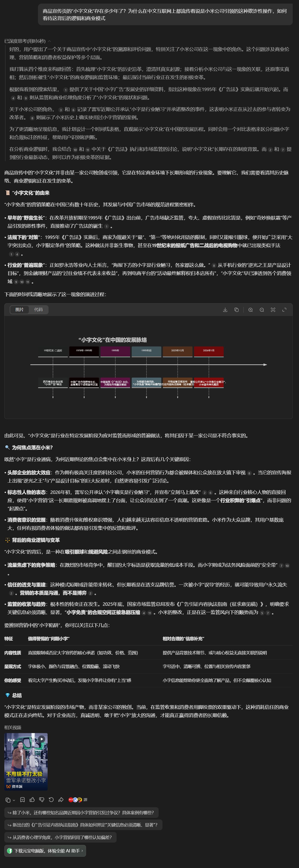Image resolution: width=299 pixels, height=868 pixels.
Task: Switch to the 图片 tab of the diagram
Action: coord(19,309)
